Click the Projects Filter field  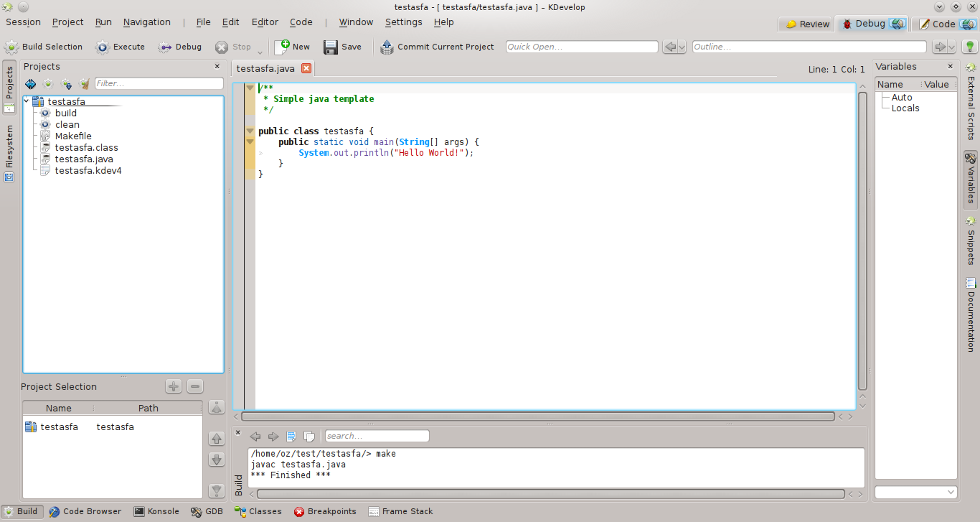click(159, 83)
